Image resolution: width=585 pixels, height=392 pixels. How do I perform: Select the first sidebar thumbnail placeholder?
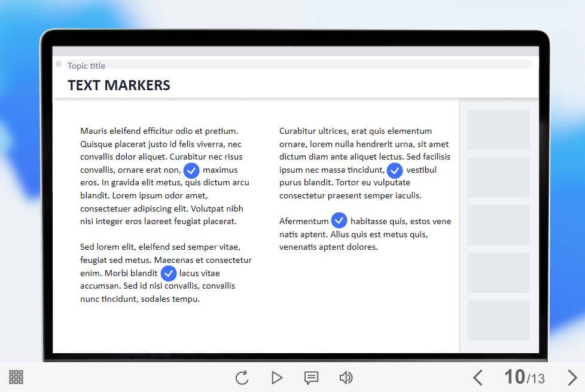click(x=498, y=130)
